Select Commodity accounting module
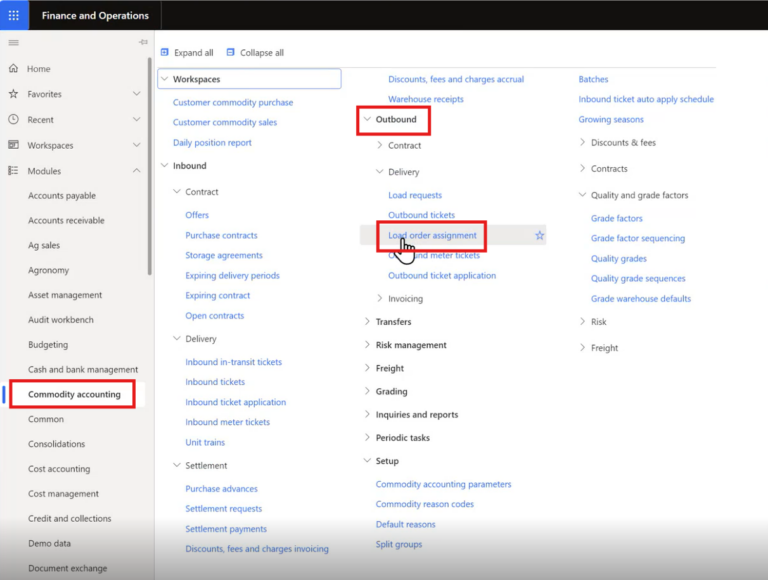Screen dimensions: 768x580 [74, 394]
